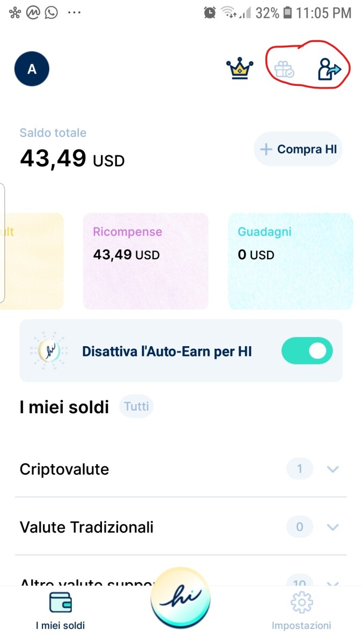Viewport: 362px width, 644px height.
Task: Tap the settings gear icon
Action: pos(301,602)
